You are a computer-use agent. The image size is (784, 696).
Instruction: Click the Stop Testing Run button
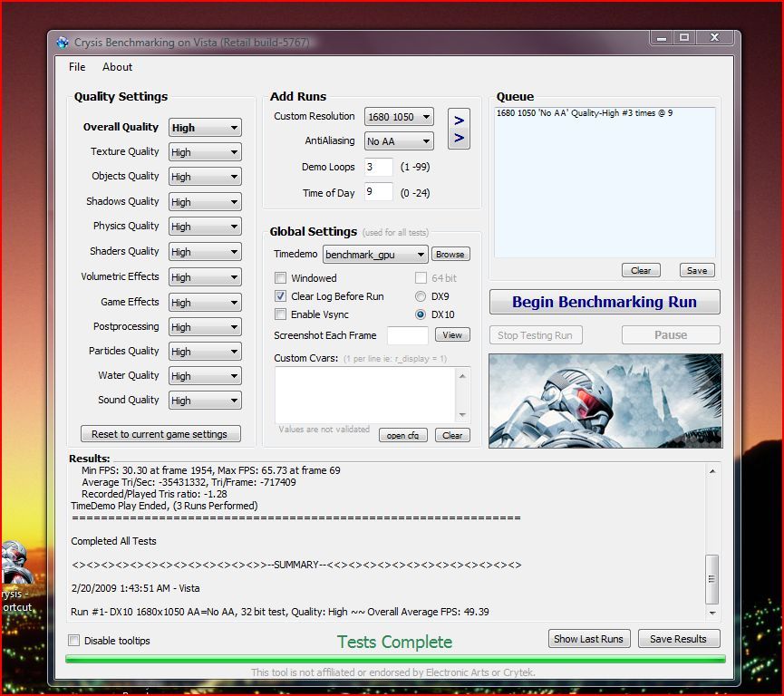coord(536,335)
